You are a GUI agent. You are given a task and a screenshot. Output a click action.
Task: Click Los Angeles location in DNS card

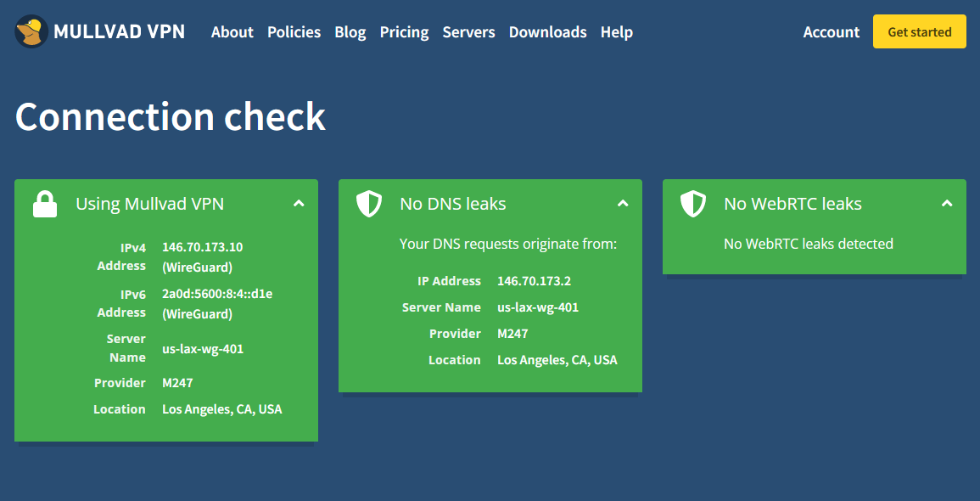point(557,360)
